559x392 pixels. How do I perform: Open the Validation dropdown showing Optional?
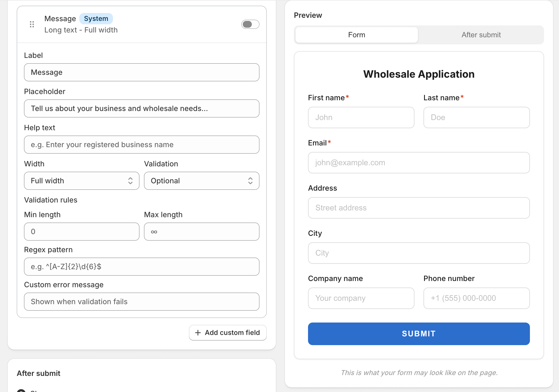tap(202, 181)
